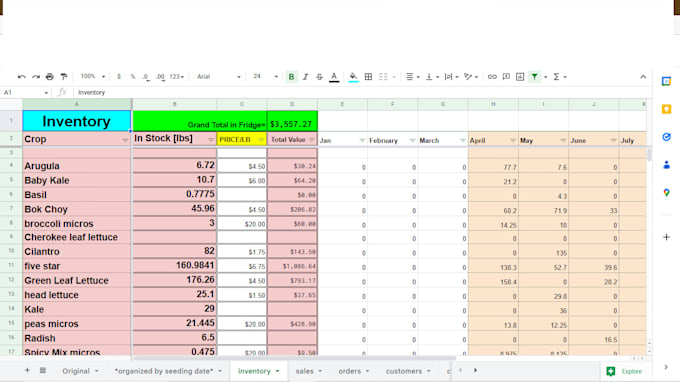Open the Tasks side panel icon
Viewport: 680px width, 382px height.
click(666, 137)
